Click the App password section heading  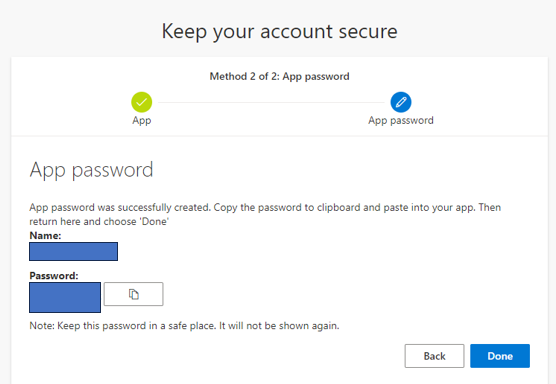point(91,170)
